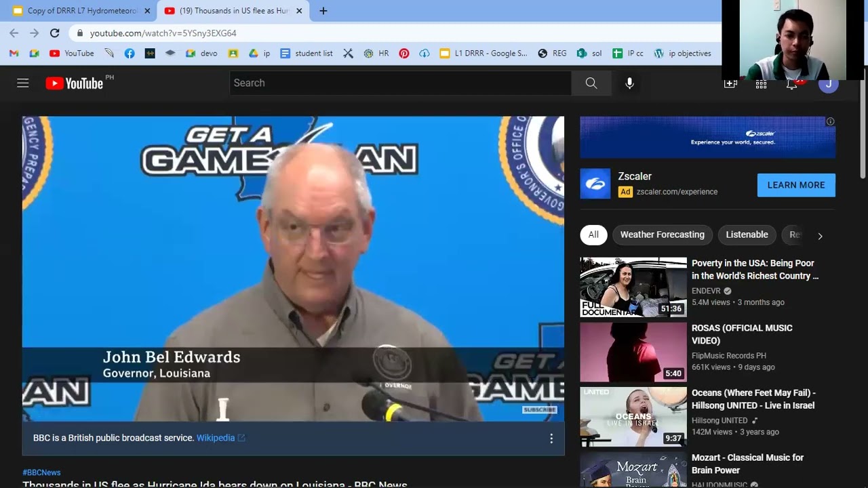This screenshot has width=868, height=488.
Task: Open the YouTube bookmark
Action: click(x=72, y=53)
